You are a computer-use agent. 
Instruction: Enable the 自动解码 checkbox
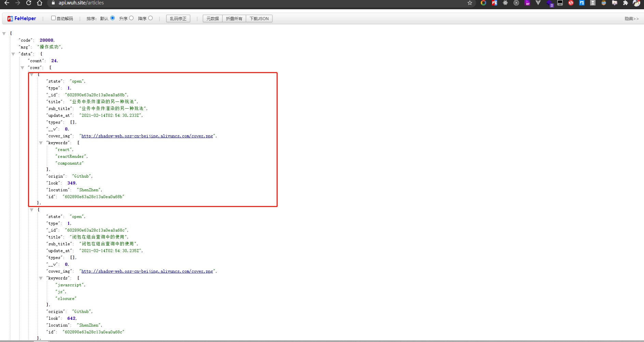[53, 18]
